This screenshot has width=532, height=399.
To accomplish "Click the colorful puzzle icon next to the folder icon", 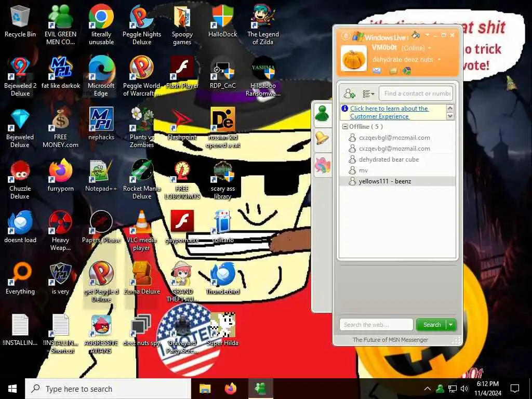I will [x=406, y=71].
